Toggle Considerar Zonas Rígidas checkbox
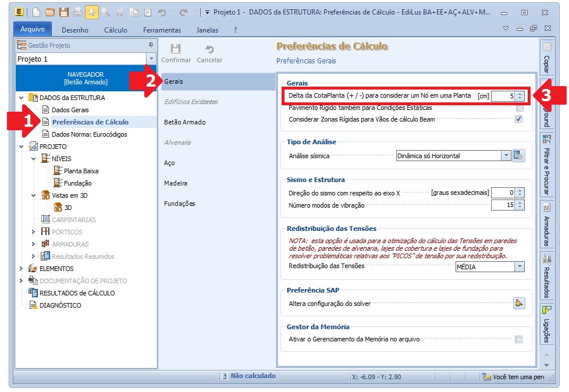Viewport: 569px width, 392px height. pyautogui.click(x=518, y=119)
